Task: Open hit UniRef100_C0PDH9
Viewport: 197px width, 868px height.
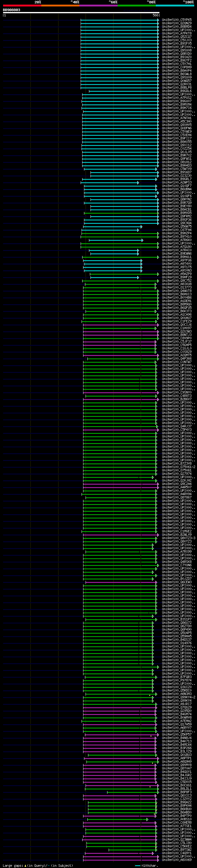Action: tap(177, 67)
